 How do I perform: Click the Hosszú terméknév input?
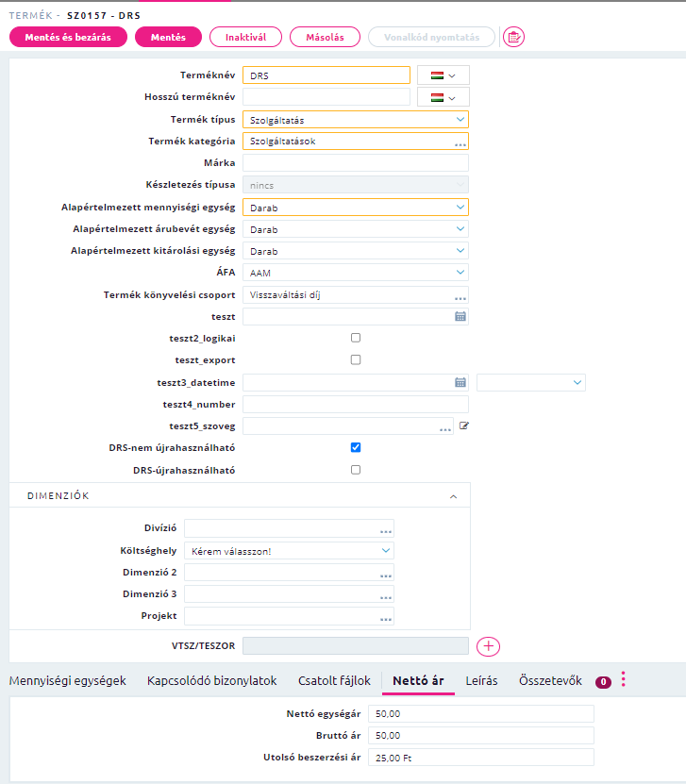[326, 97]
